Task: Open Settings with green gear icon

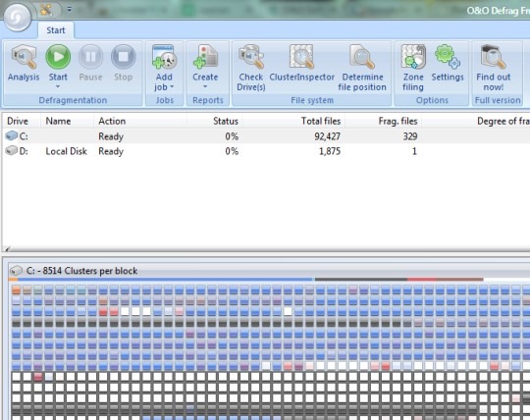Action: (448, 64)
